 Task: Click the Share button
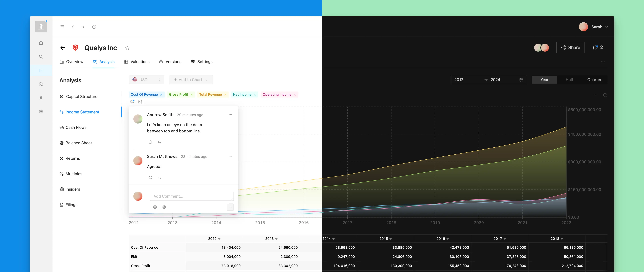tap(570, 47)
